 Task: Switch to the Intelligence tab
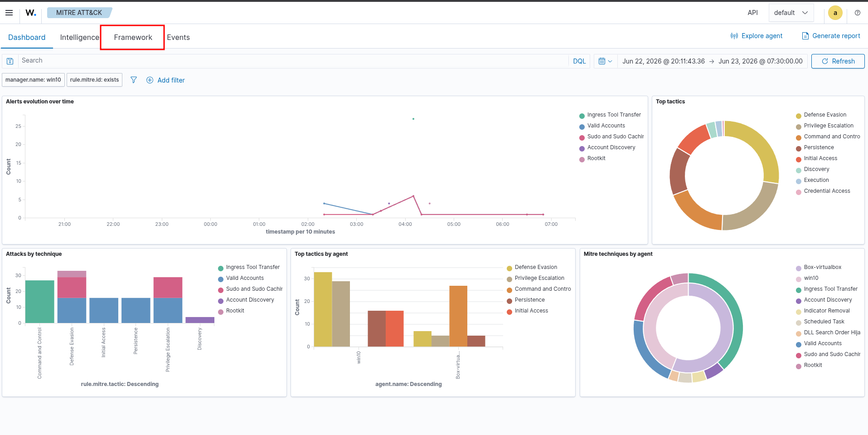(79, 37)
